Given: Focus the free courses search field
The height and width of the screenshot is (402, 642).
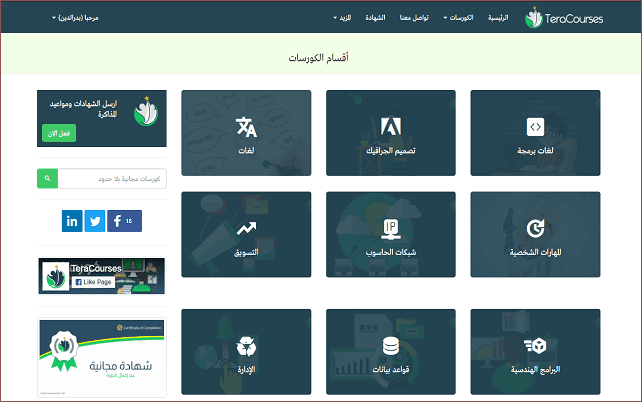Looking at the screenshot, I should 111,179.
